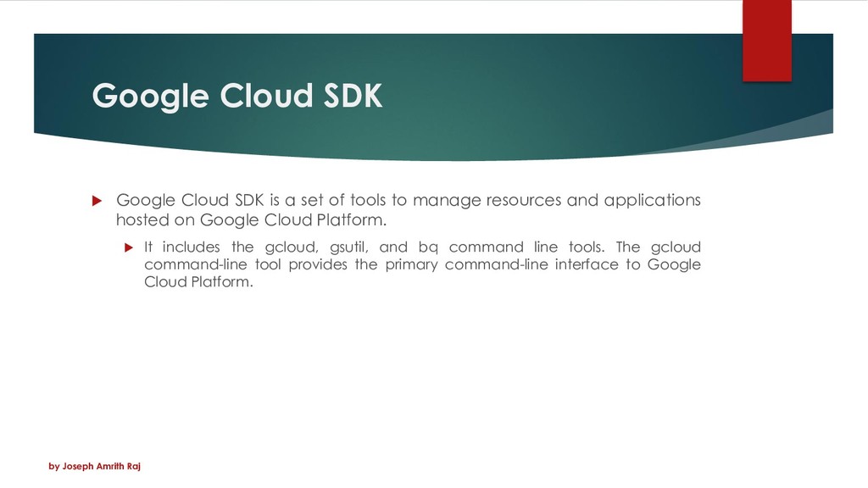Click the word 'Google' in slide title

pos(150,97)
